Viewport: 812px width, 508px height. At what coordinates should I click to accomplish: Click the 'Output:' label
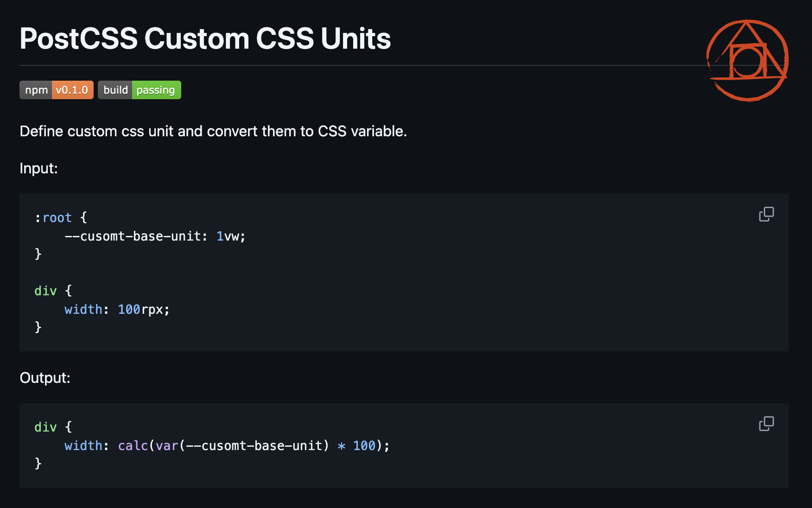point(45,378)
